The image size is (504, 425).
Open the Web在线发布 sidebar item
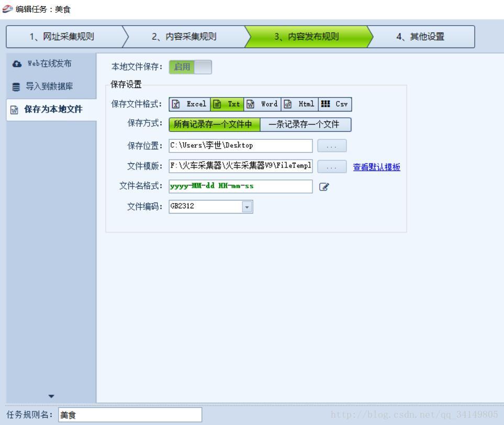(x=51, y=63)
